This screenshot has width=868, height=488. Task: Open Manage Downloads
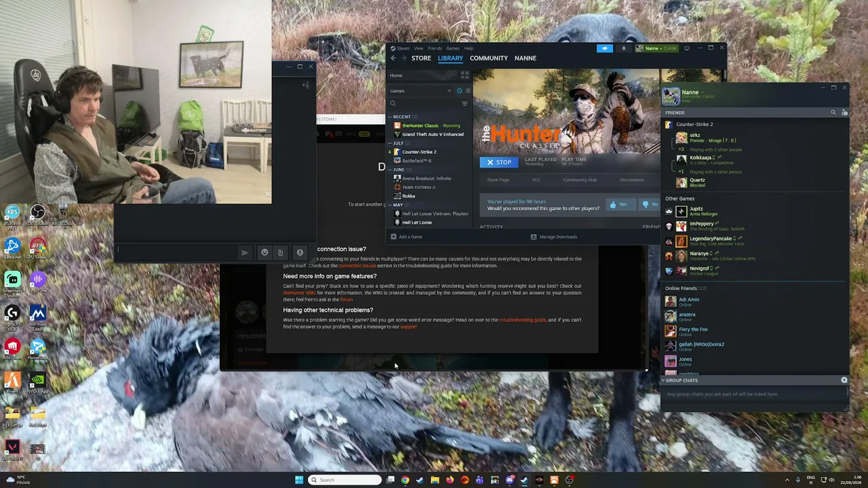pyautogui.click(x=553, y=237)
